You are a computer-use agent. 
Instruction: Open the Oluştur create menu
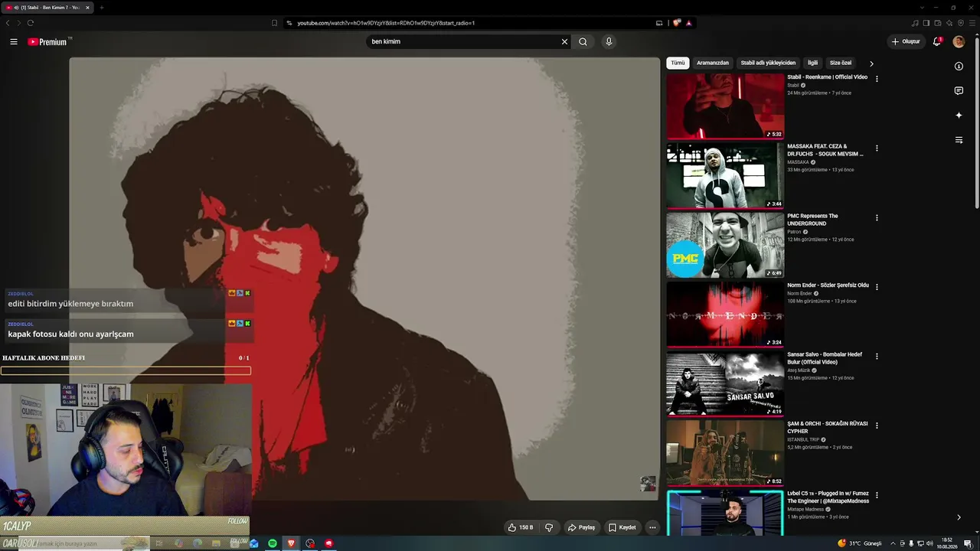[x=906, y=42]
